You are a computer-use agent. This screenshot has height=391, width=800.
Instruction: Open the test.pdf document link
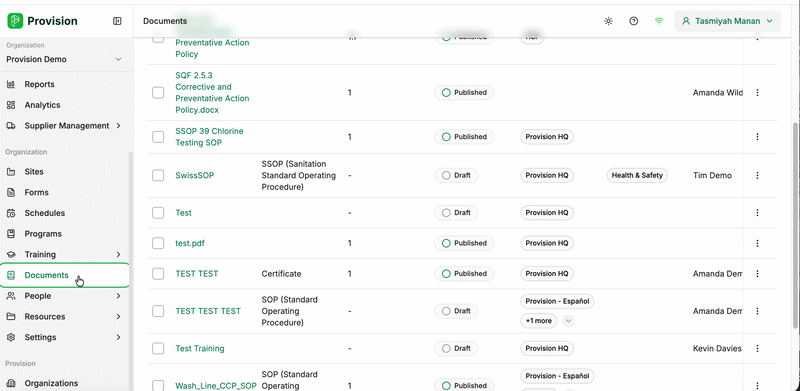(x=190, y=243)
